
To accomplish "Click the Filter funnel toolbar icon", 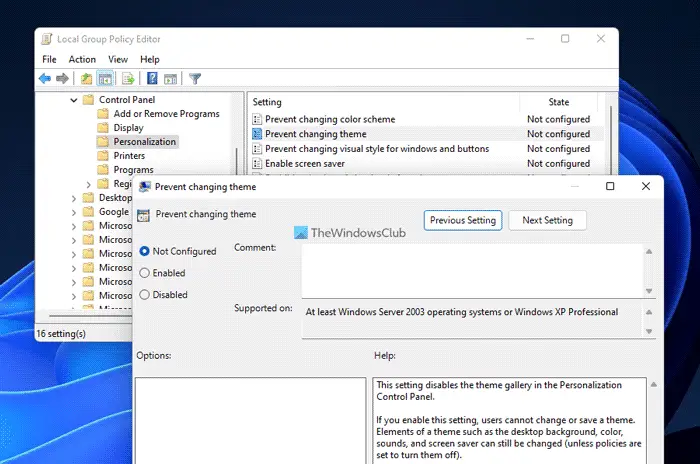I will [x=195, y=78].
